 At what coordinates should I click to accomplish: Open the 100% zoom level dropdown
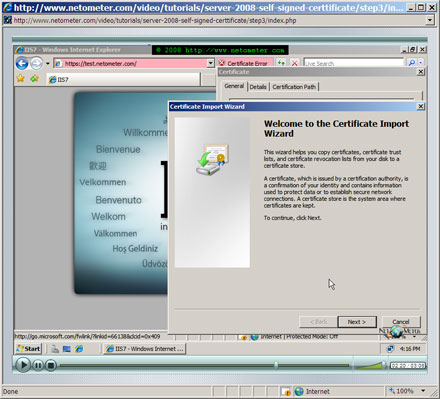423,391
